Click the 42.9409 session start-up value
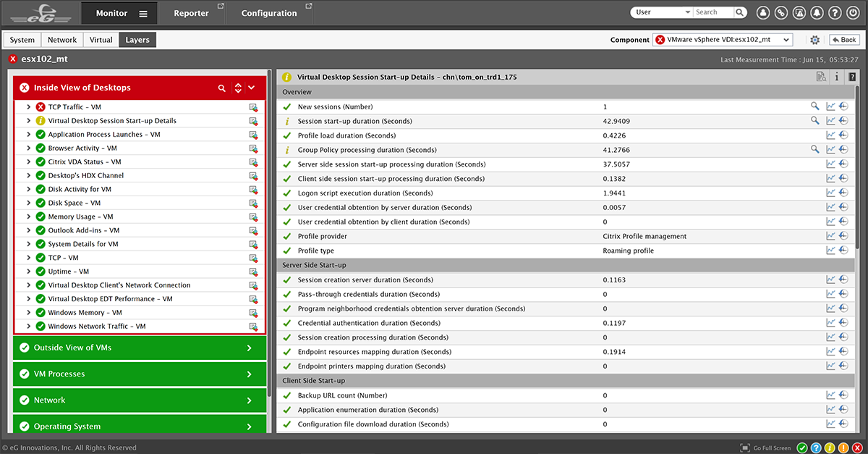The height and width of the screenshot is (454, 868). coord(616,121)
